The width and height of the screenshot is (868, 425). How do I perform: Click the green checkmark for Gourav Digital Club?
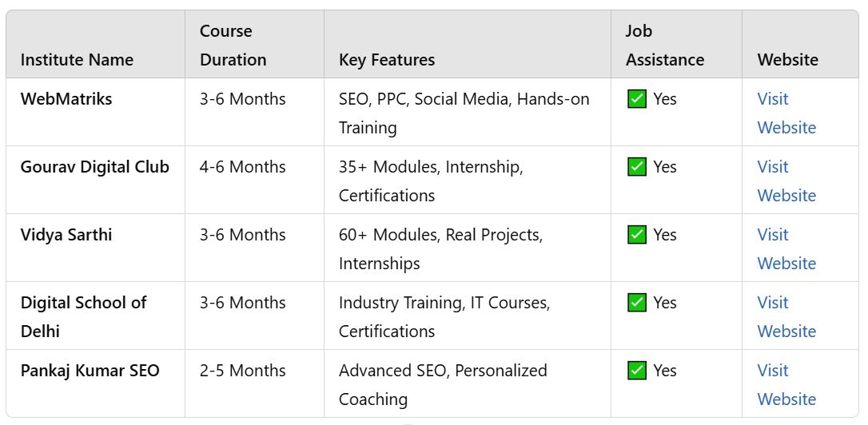click(637, 168)
